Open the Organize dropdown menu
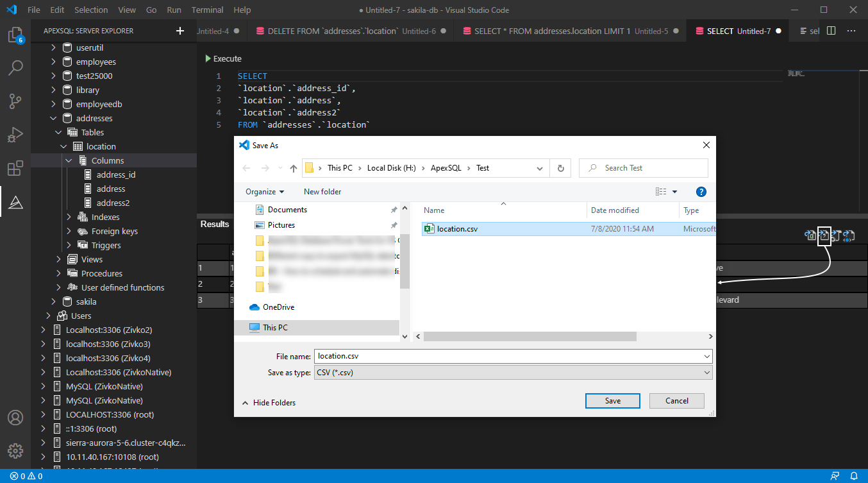The width and height of the screenshot is (868, 483). point(265,191)
